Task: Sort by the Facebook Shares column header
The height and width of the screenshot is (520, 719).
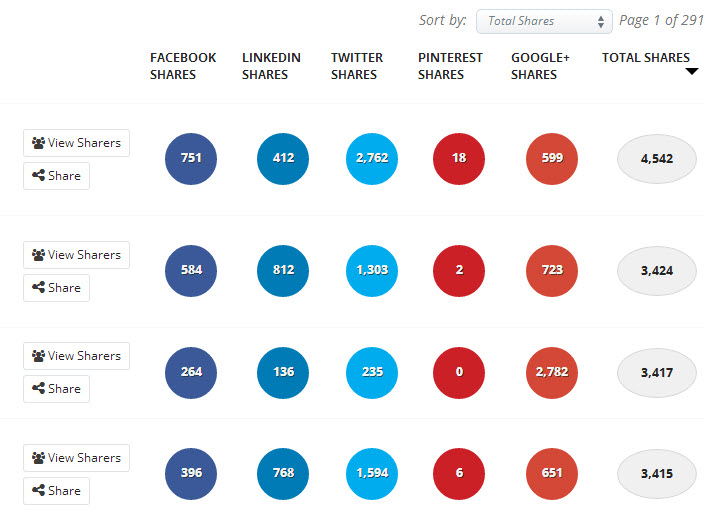Action: coord(183,66)
